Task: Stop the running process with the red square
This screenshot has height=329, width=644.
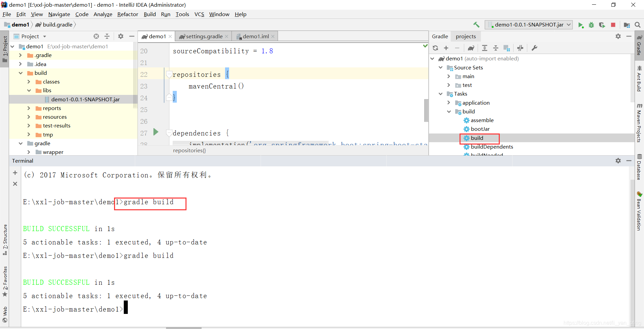Action: click(x=613, y=25)
